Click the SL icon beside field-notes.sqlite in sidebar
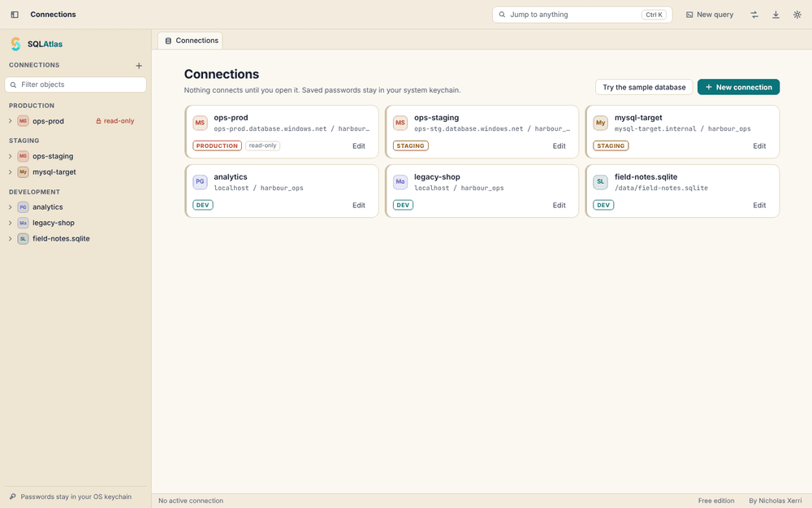 tap(23, 238)
